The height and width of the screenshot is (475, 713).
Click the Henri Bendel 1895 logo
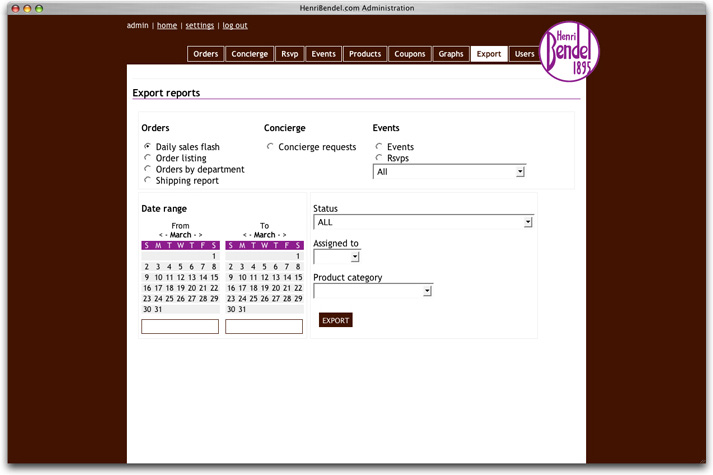(569, 51)
